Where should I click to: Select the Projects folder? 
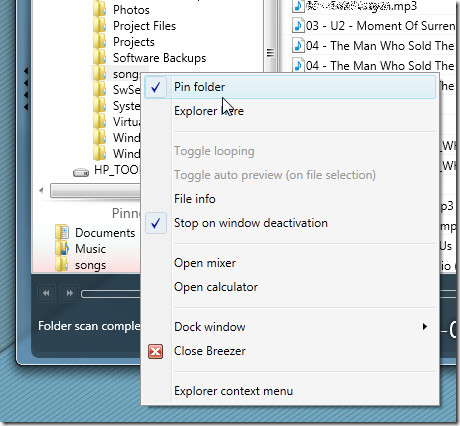134,42
